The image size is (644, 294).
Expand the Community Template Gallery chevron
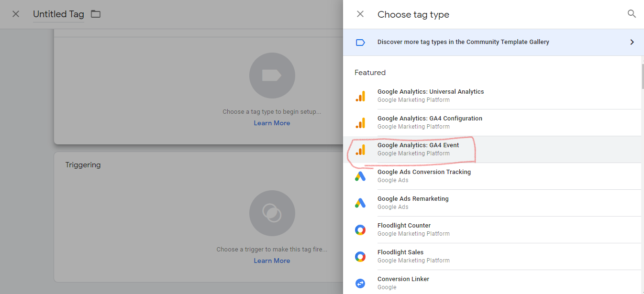[x=632, y=42]
